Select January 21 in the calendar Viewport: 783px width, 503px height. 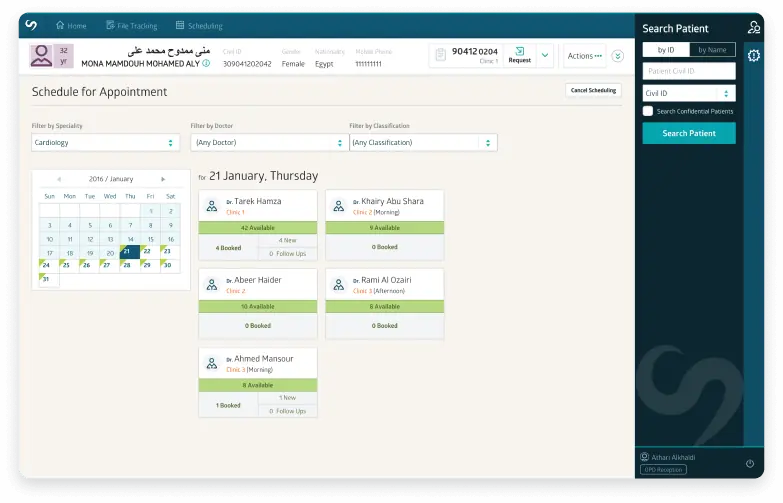pos(129,252)
